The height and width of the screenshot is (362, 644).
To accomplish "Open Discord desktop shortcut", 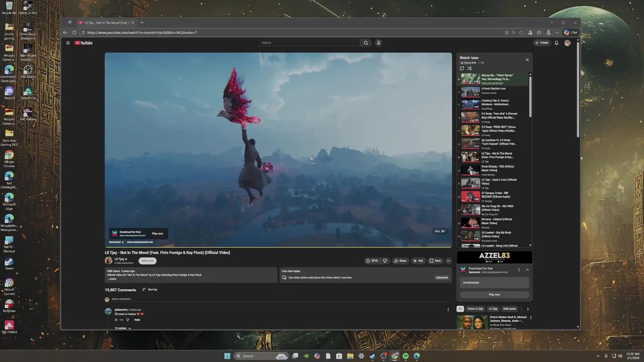I will click(9, 94).
